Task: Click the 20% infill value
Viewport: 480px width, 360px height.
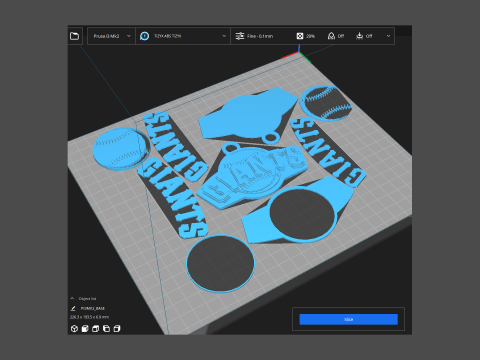Action: coord(310,36)
